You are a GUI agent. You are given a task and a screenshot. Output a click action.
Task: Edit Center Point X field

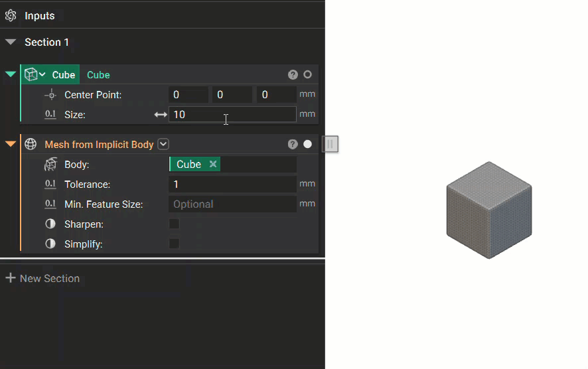coord(188,94)
